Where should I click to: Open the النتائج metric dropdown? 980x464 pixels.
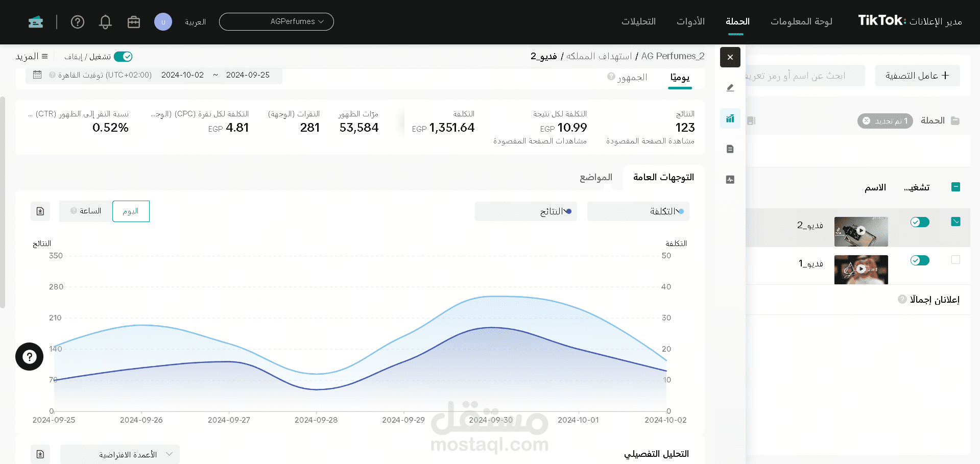(526, 211)
